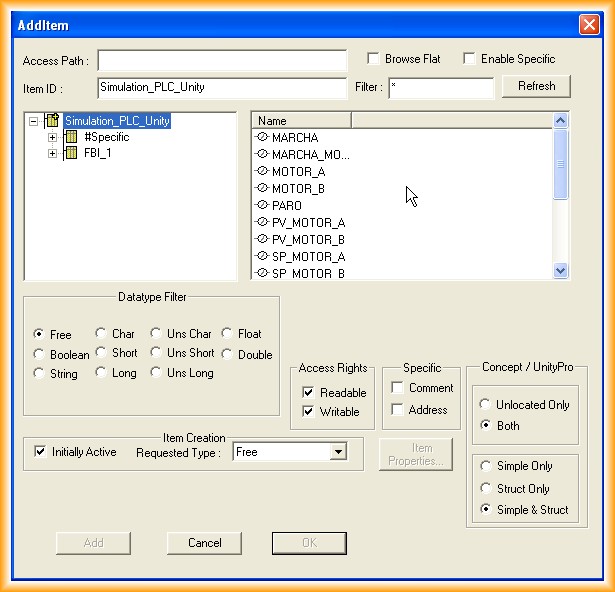This screenshot has height=592, width=615.
Task: Select the MARCHA variable icon
Action: 263,137
